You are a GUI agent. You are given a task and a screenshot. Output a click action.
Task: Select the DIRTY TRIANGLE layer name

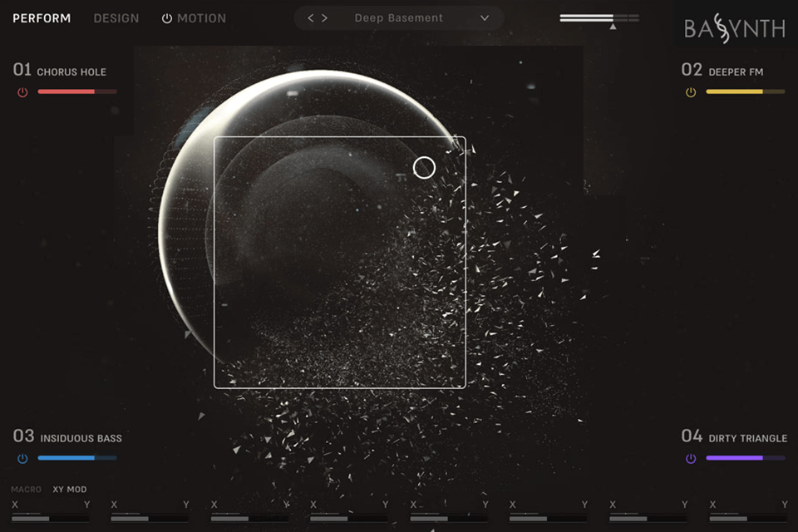click(747, 438)
